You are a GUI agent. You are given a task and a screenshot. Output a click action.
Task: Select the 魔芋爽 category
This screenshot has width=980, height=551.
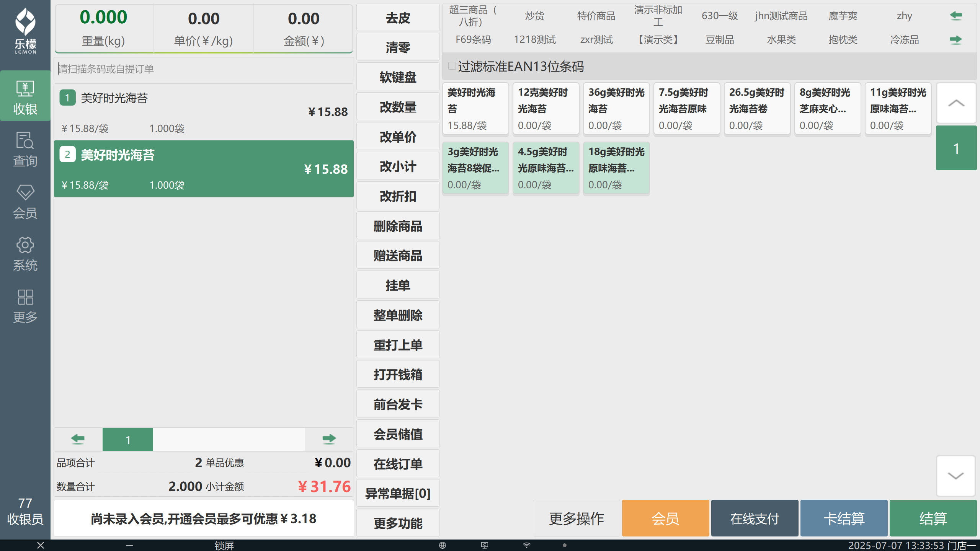click(x=843, y=16)
